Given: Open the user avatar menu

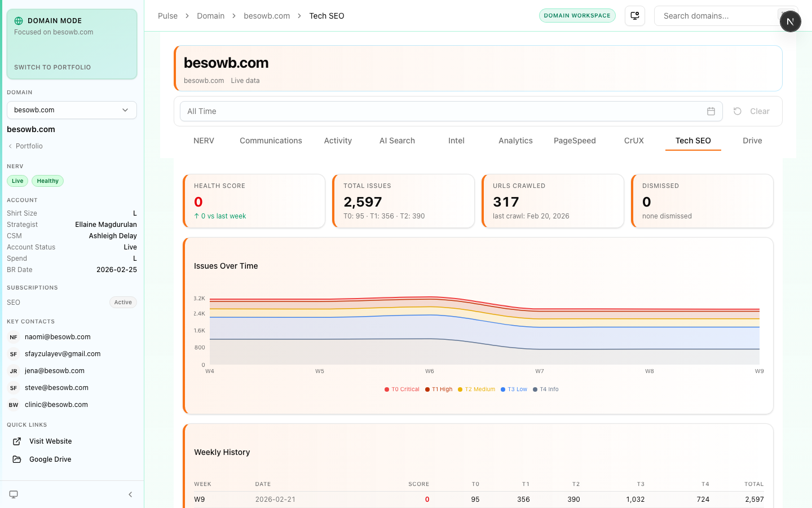Looking at the screenshot, I should 790,21.
